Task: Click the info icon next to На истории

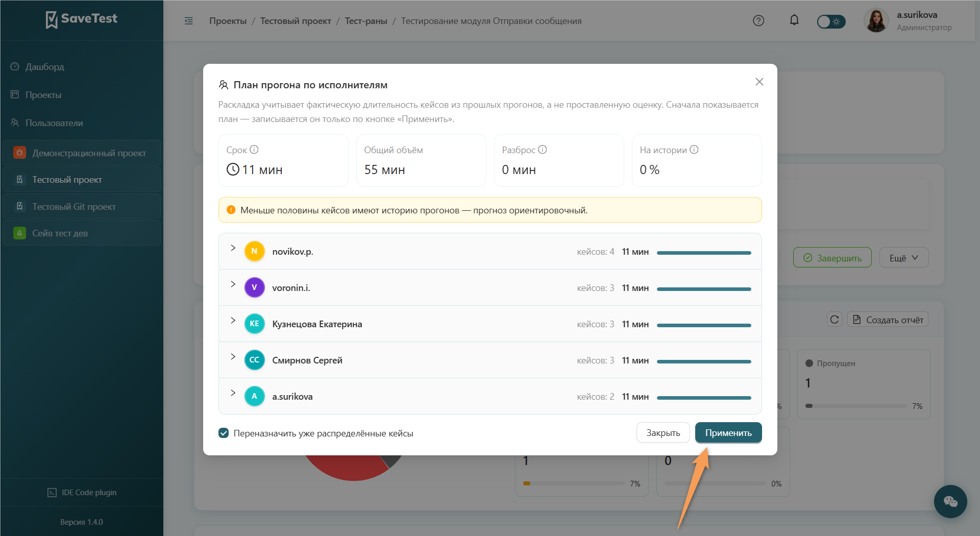Action: [694, 150]
